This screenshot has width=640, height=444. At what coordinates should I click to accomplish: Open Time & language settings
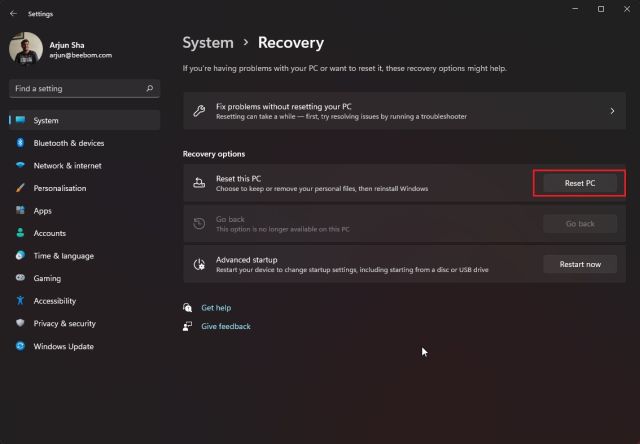[84, 256]
